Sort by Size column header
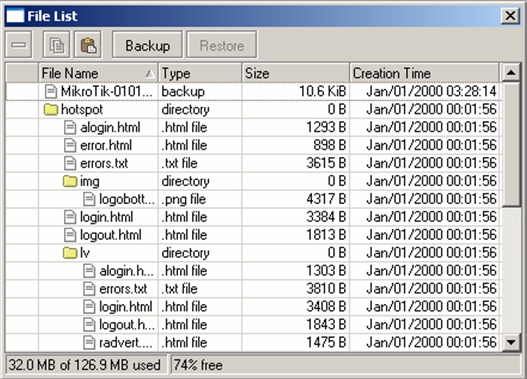 click(x=296, y=73)
